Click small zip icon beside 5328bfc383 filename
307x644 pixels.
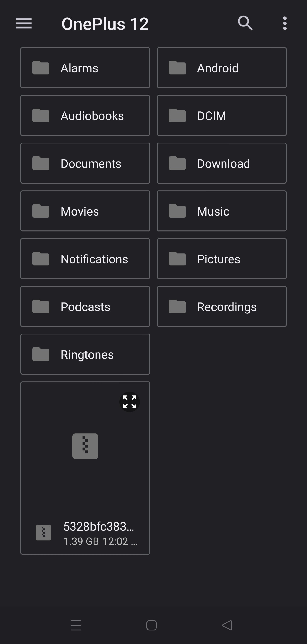coord(43,533)
